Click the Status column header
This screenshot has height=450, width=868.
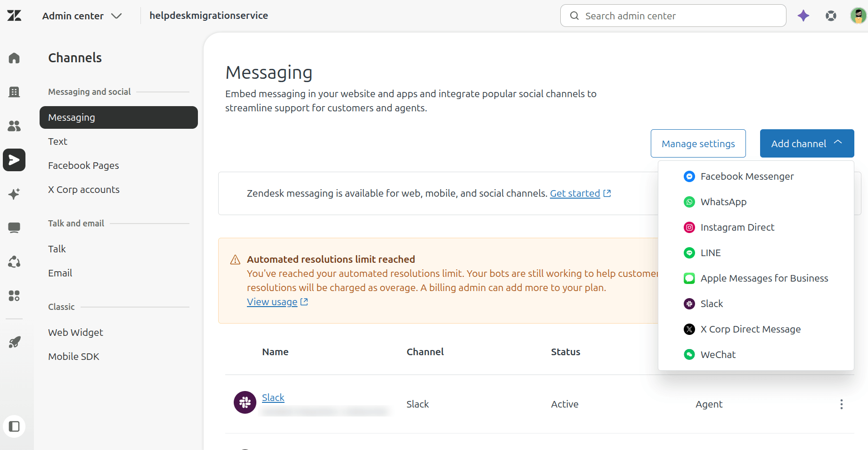565,352
